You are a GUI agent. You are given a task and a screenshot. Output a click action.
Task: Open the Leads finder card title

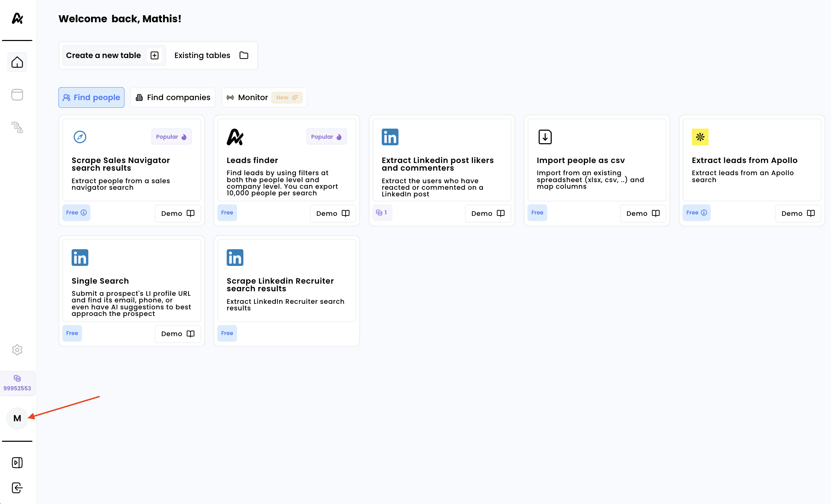pos(252,160)
